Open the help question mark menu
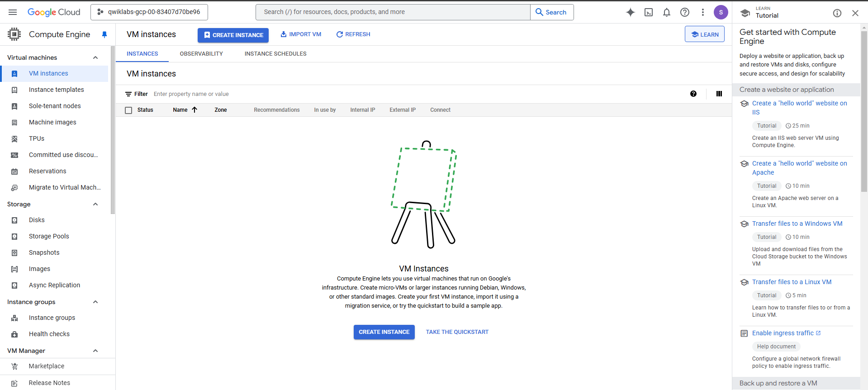This screenshot has width=868, height=390. point(685,12)
